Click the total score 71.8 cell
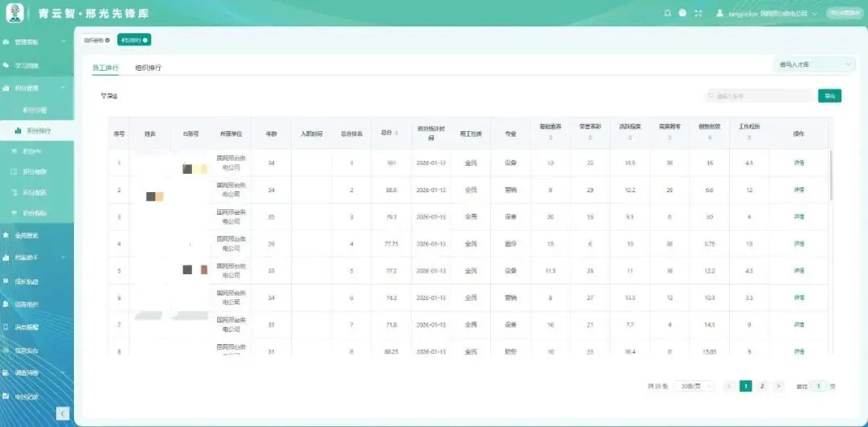Image resolution: width=868 pixels, height=427 pixels. click(391, 325)
